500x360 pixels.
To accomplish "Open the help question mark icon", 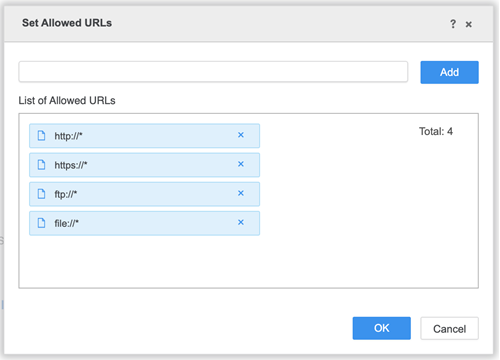I will pos(453,24).
